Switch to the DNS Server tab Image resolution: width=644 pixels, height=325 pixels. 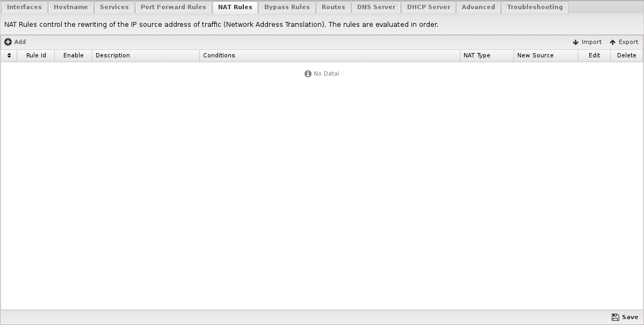(376, 7)
